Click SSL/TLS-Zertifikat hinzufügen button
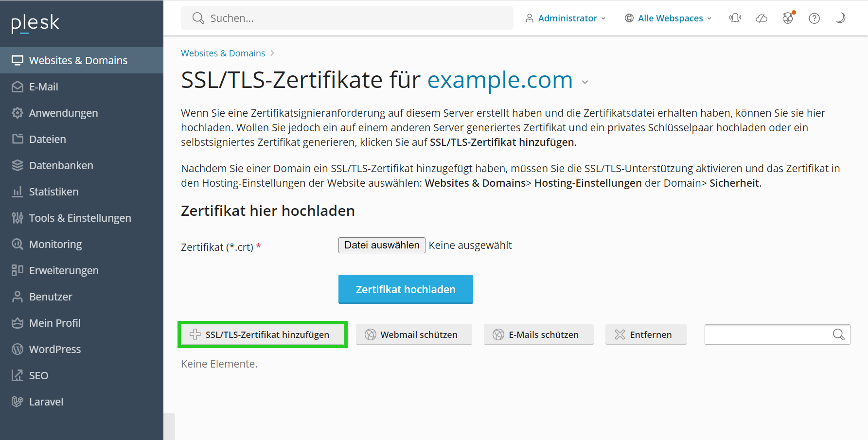The width and height of the screenshot is (868, 440). (x=263, y=334)
